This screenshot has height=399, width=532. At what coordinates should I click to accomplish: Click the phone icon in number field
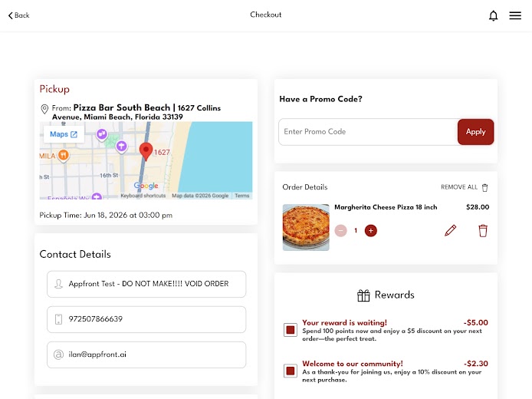[x=59, y=319]
